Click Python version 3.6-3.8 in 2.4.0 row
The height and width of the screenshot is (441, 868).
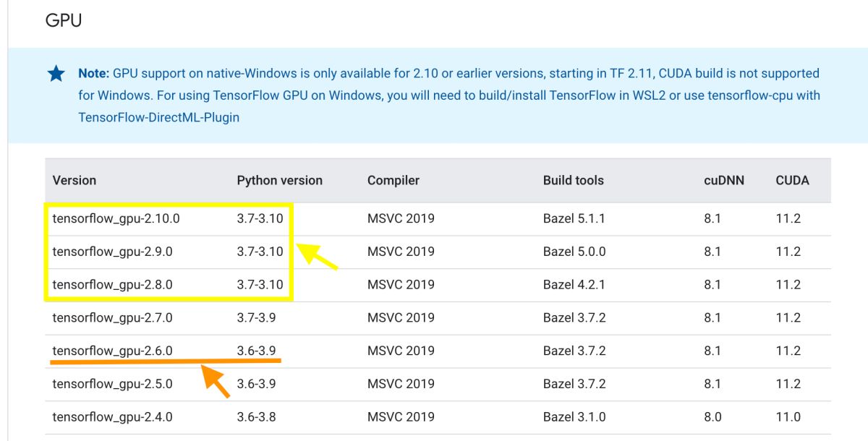257,416
